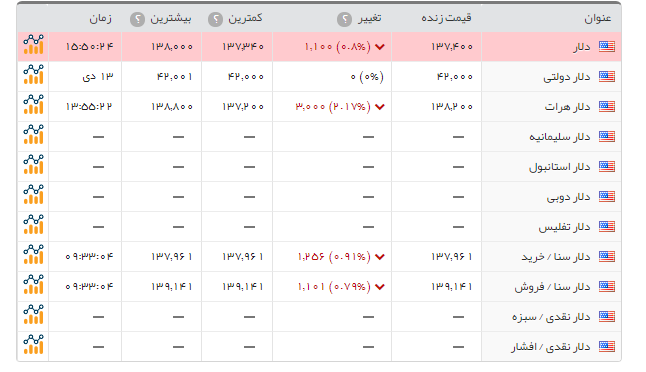The image size is (646, 372).
Task: Click the red down arrow in دلار row
Action: (x=380, y=47)
